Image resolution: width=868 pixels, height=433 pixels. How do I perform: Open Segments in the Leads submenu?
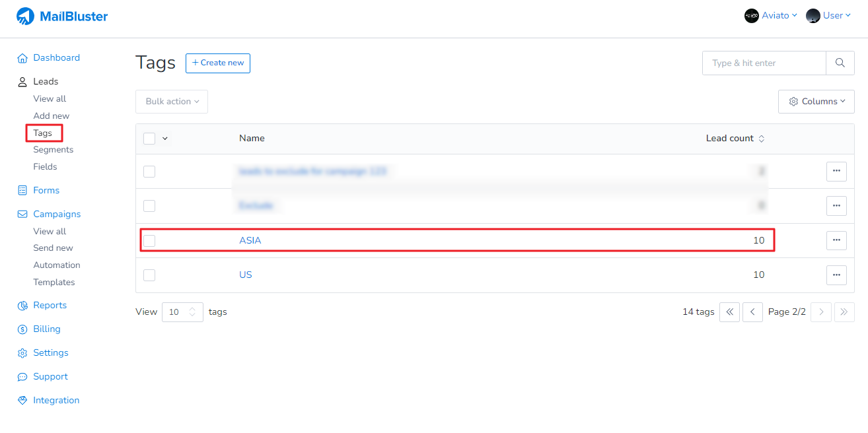pyautogui.click(x=53, y=150)
